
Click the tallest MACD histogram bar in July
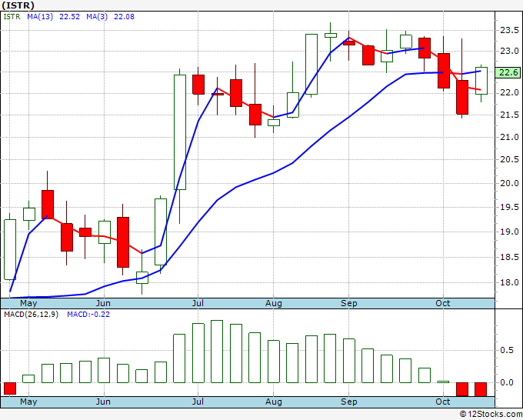click(x=217, y=352)
